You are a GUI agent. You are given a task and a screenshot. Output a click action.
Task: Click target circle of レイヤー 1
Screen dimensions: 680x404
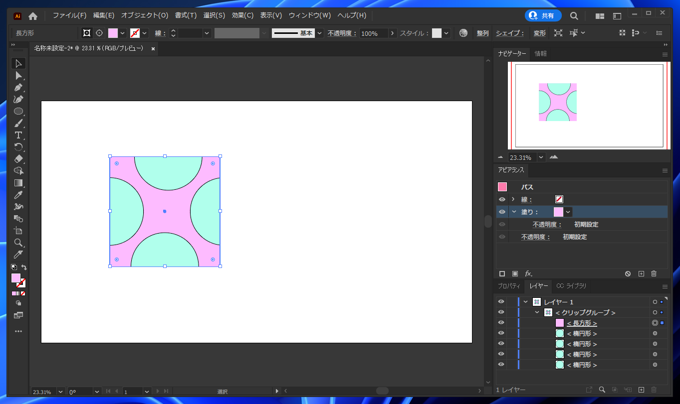655,302
